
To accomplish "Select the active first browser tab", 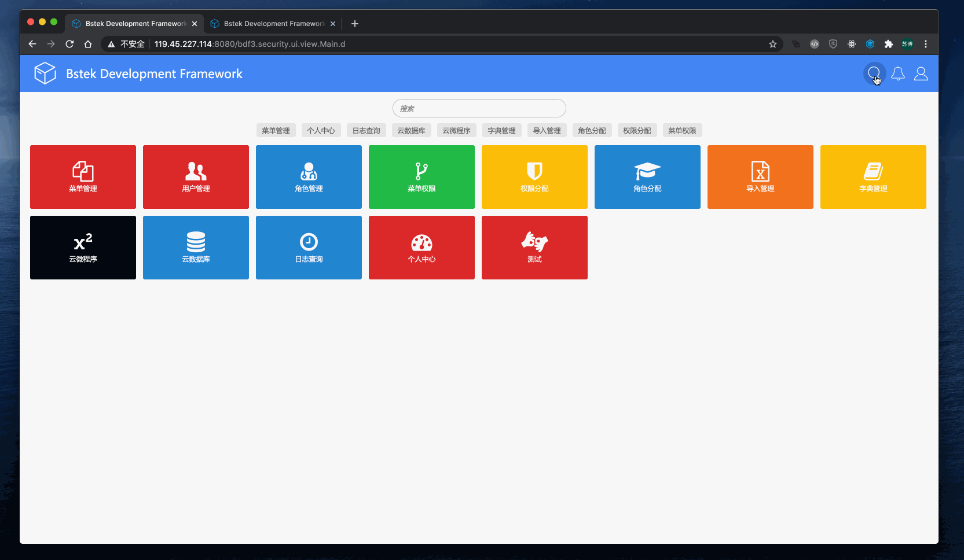I will [134, 24].
